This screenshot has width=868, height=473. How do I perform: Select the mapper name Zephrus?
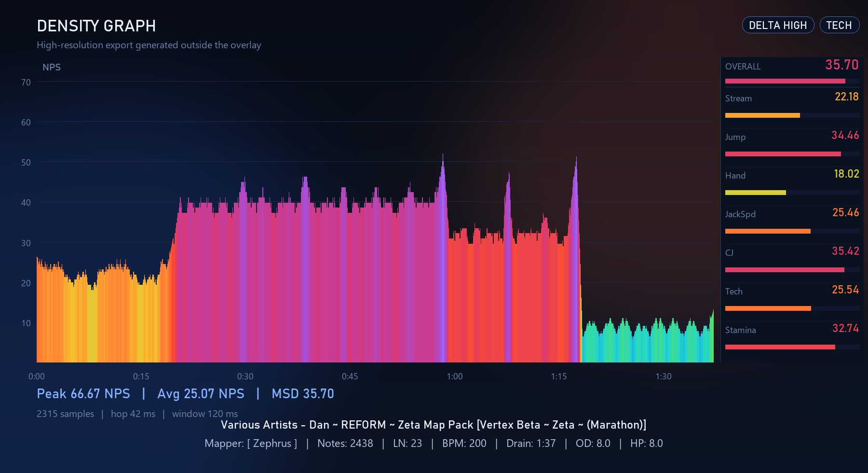(271, 443)
